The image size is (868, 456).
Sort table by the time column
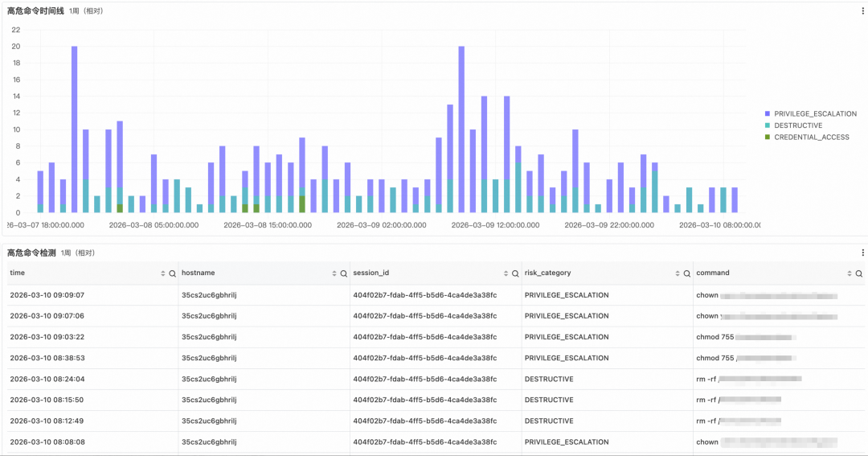pyautogui.click(x=163, y=273)
